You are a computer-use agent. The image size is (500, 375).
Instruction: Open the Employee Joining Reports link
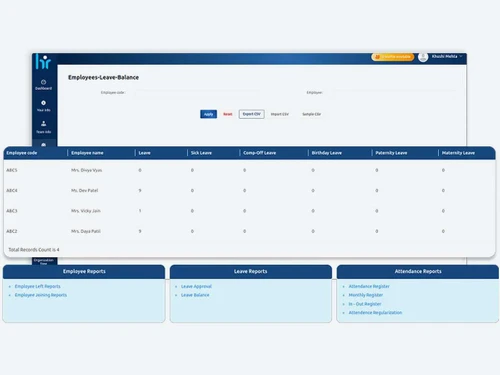(x=41, y=295)
